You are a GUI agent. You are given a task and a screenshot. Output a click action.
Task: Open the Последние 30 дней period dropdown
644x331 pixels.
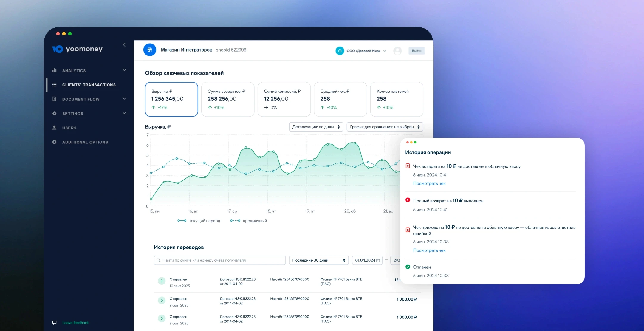(x=318, y=260)
